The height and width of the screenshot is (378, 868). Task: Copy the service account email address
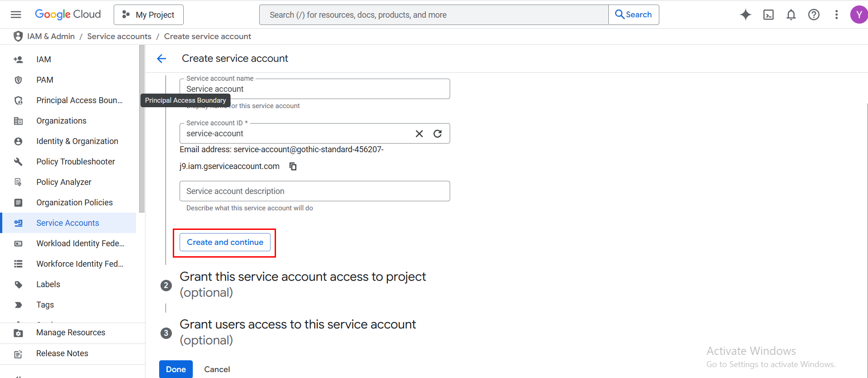[293, 166]
